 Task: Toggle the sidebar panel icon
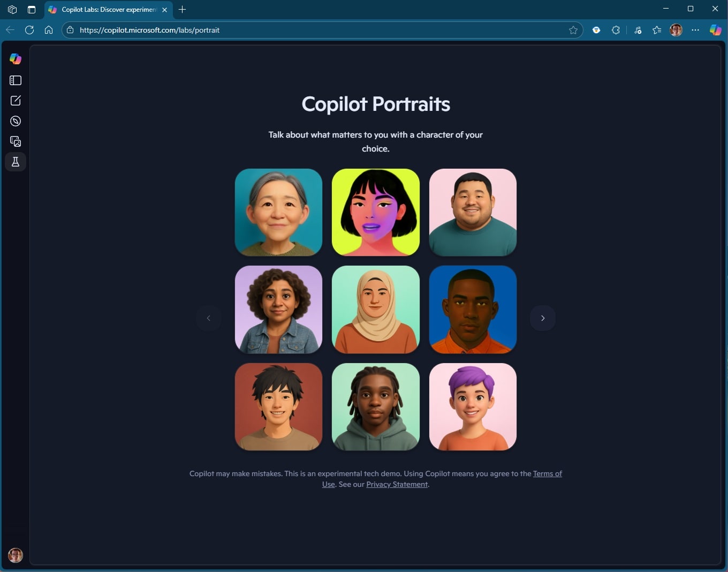point(16,80)
